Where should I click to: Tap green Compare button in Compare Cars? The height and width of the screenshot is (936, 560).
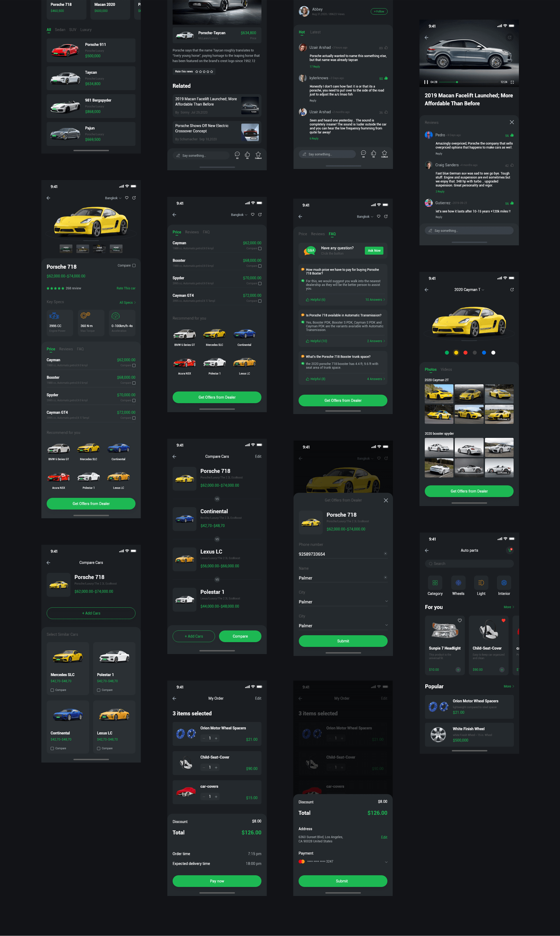[240, 636]
